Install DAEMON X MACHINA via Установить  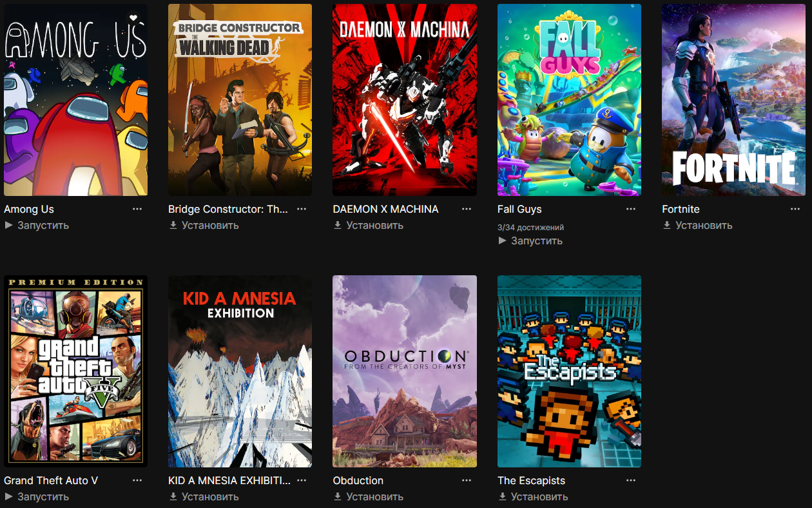pos(369,225)
